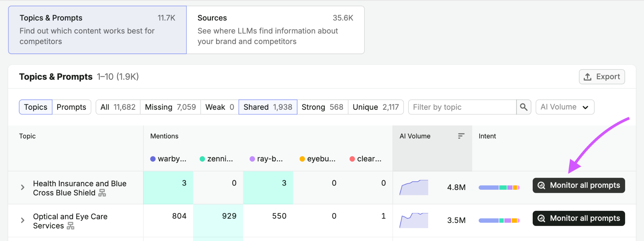Click the search magnifier icon next to the topic filter
Image resolution: width=644 pixels, height=241 pixels.
524,107
